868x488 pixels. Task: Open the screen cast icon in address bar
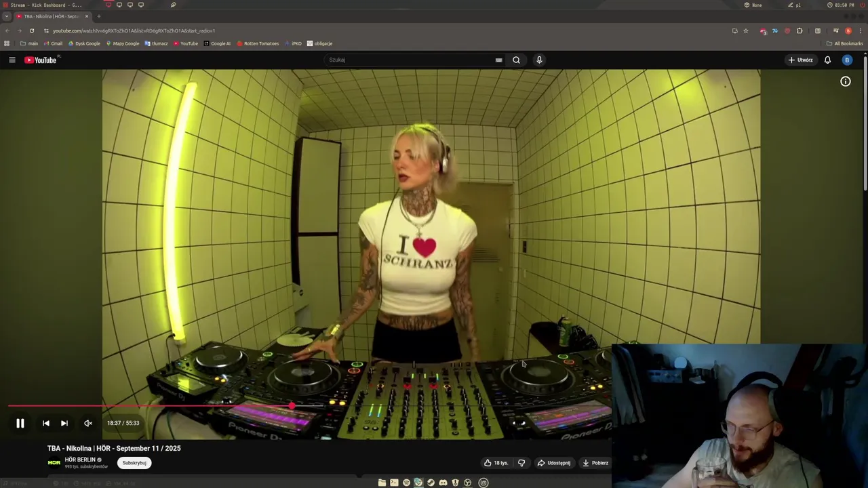(734, 30)
